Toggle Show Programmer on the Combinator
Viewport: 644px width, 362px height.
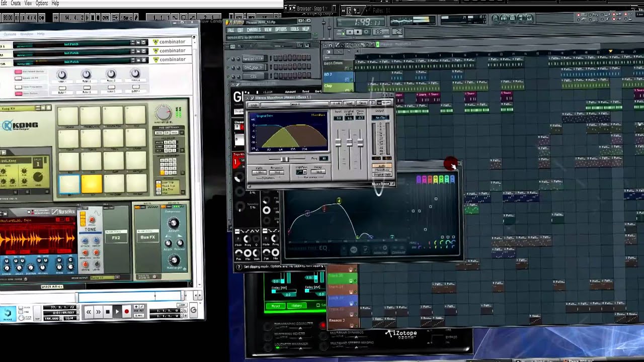click(19, 86)
